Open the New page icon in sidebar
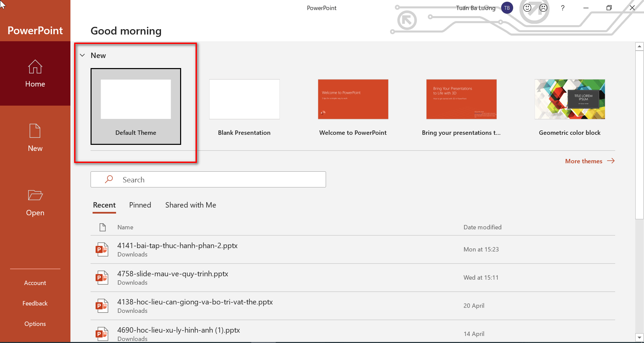644x343 pixels. pyautogui.click(x=35, y=131)
